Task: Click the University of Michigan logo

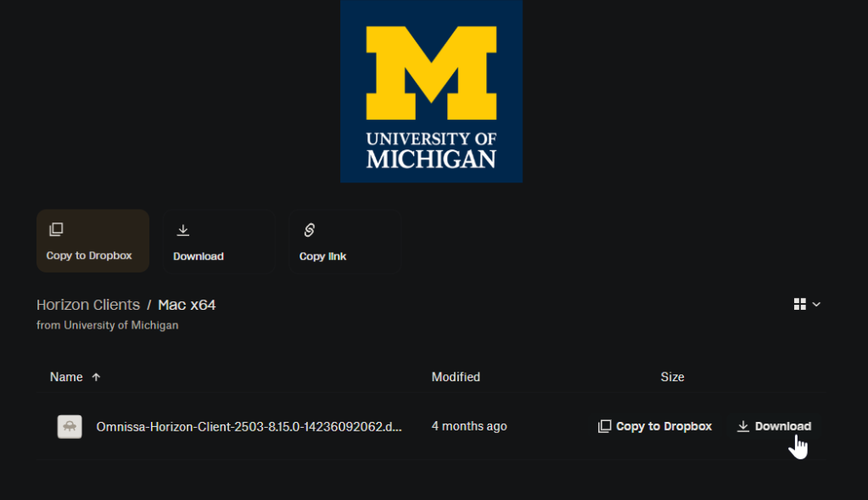Action: click(431, 91)
